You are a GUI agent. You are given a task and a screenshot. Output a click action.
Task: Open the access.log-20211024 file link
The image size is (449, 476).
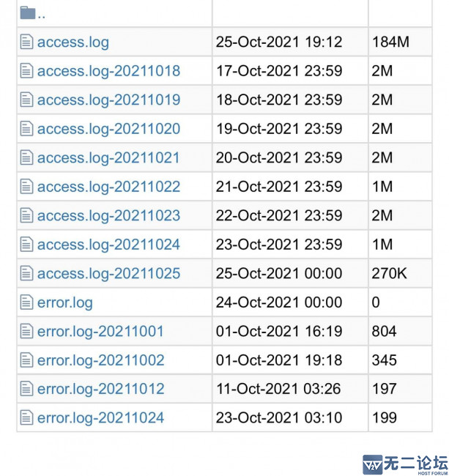108,245
